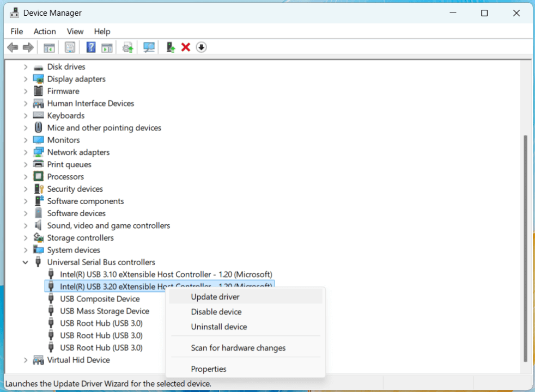Click the Forward navigation arrow in toolbar
Screen dimensions: 535x392
click(x=28, y=47)
